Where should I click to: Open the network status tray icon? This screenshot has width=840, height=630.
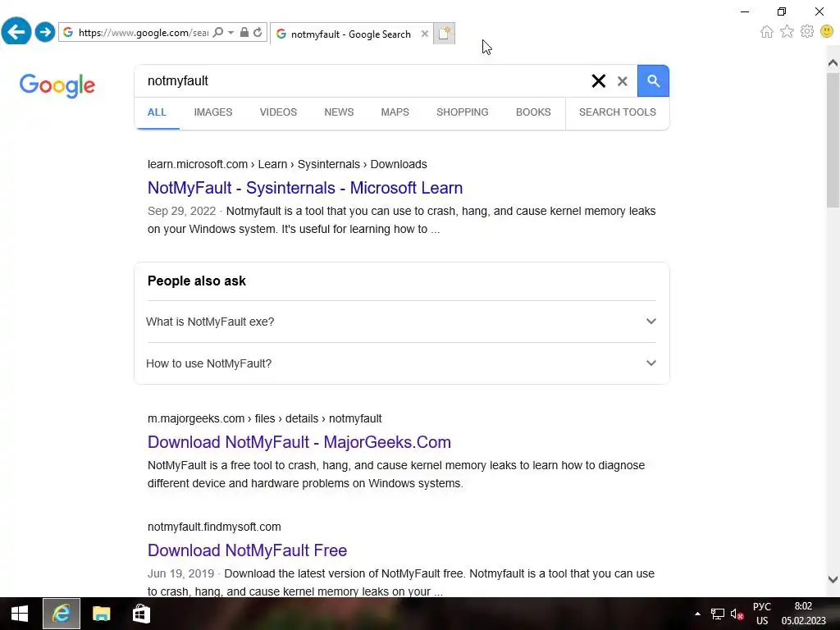[x=717, y=614]
